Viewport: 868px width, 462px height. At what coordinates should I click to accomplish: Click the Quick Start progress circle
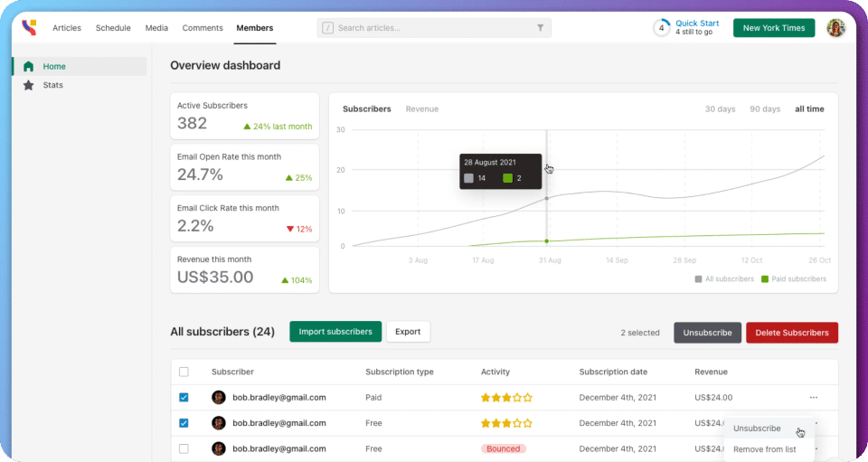point(662,28)
